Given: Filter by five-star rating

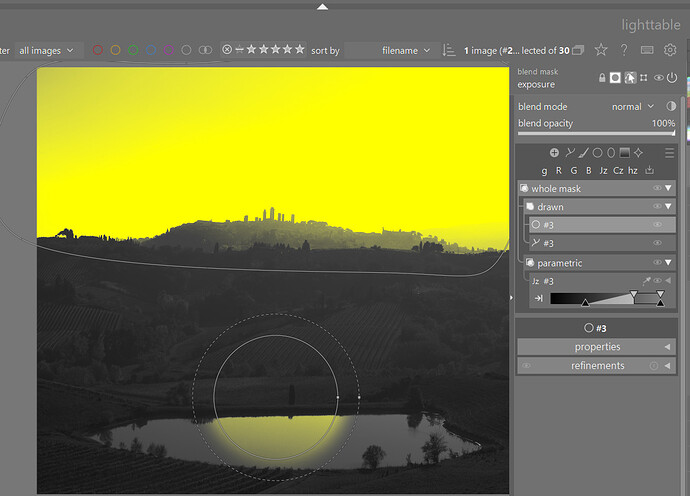Looking at the screenshot, I should (300, 49).
